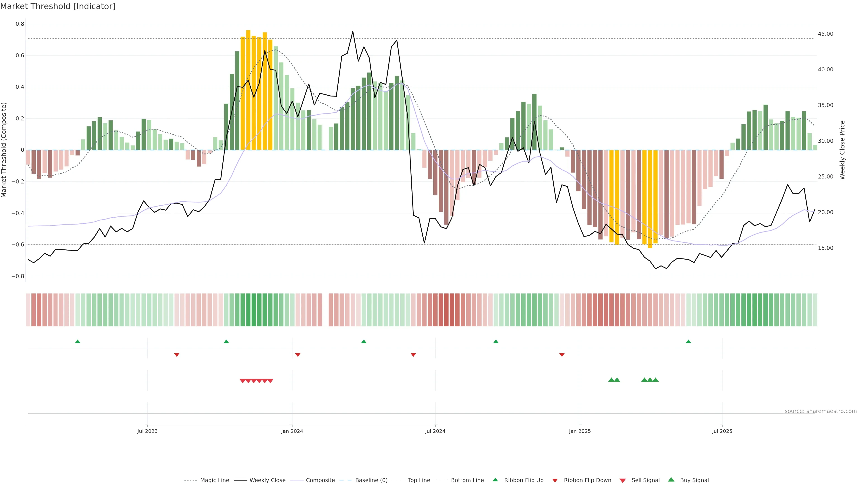Click the Ribbon Flip Up legend triangle icon
The width and height of the screenshot is (868, 488).
(495, 480)
